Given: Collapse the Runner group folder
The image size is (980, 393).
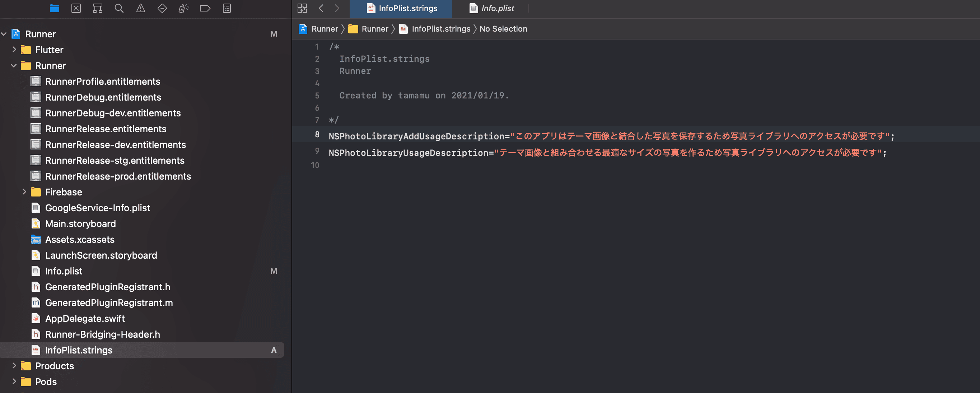Looking at the screenshot, I should point(14,65).
